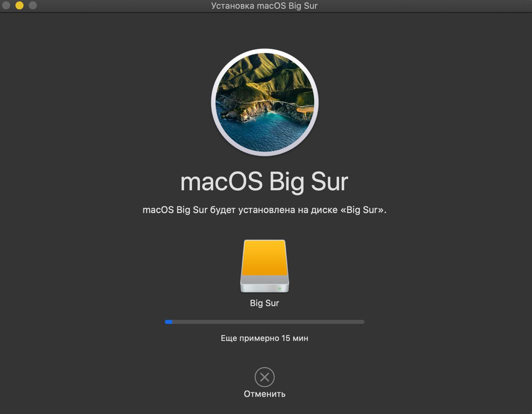Click the text 'Еще примерно 15 мин'
The image size is (532, 414).
click(x=264, y=338)
